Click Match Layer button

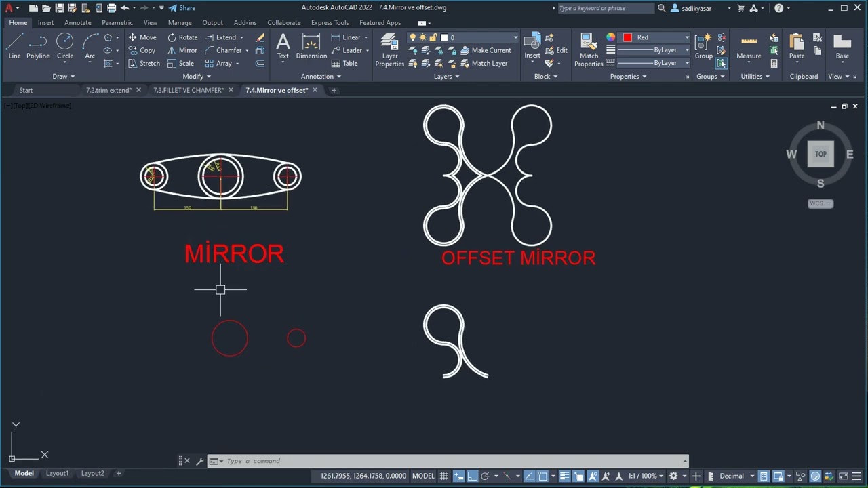coord(484,63)
